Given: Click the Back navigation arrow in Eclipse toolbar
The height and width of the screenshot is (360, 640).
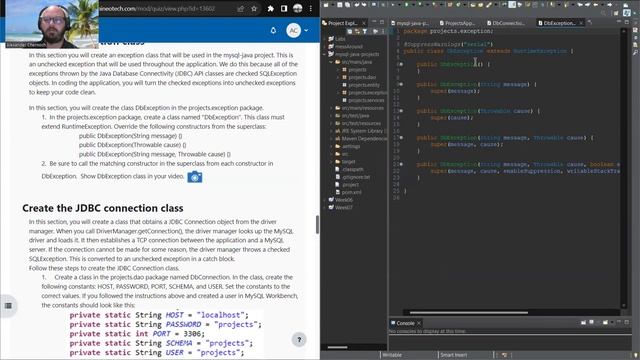Looking at the screenshot, I should [596, 4].
